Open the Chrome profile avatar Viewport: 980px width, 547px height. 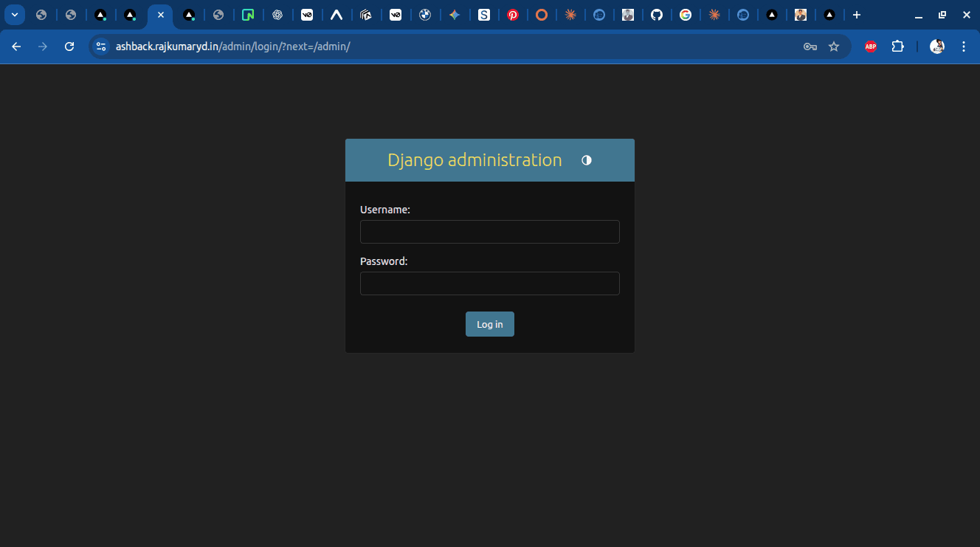click(937, 47)
